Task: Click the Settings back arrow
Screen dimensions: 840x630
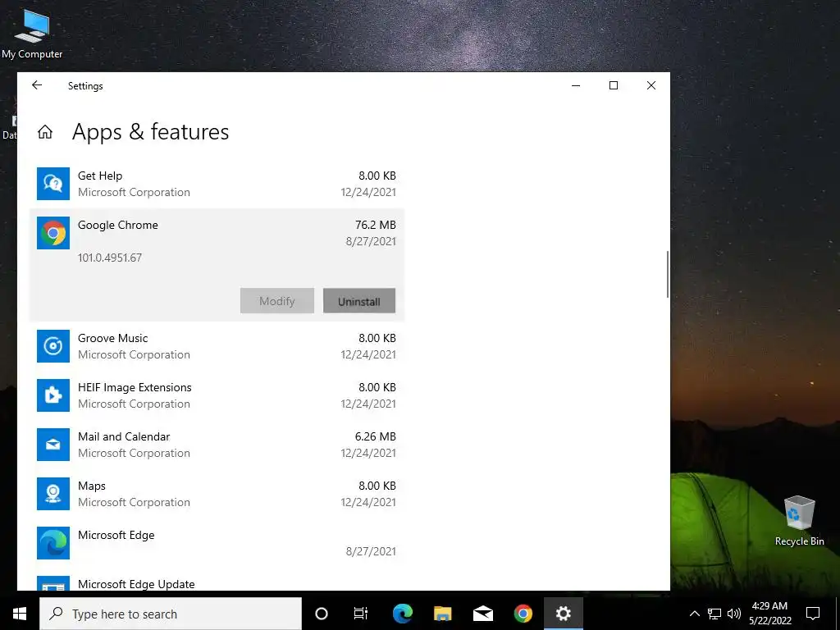Action: 36,85
